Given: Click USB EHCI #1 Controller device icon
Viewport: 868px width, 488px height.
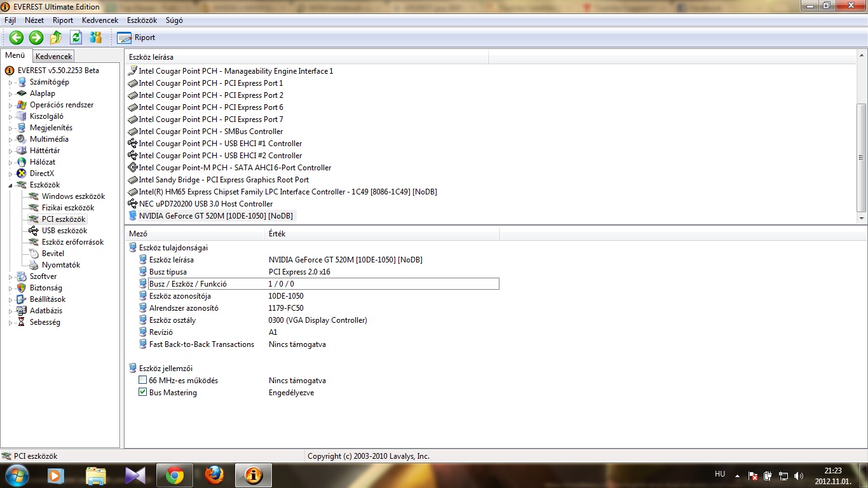Looking at the screenshot, I should 132,144.
